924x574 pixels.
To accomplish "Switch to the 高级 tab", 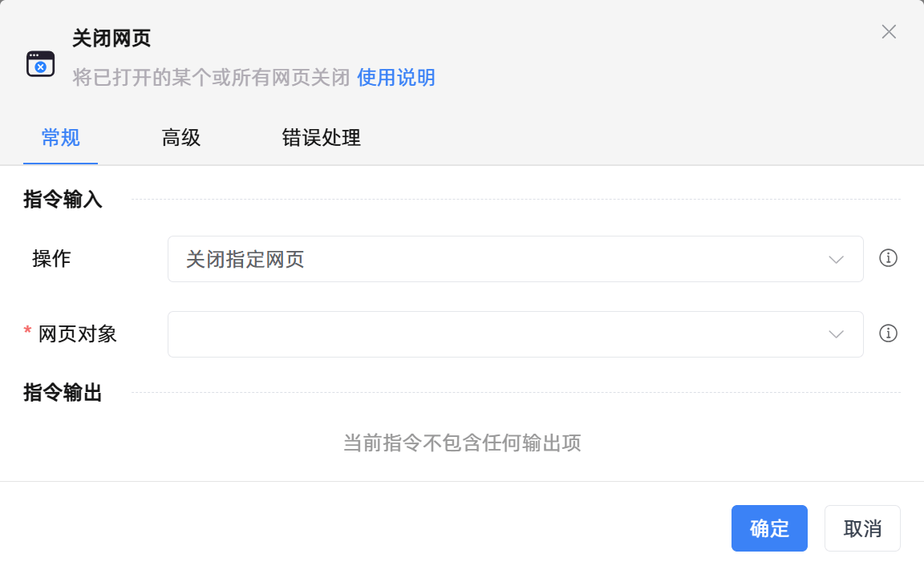I will 180,138.
